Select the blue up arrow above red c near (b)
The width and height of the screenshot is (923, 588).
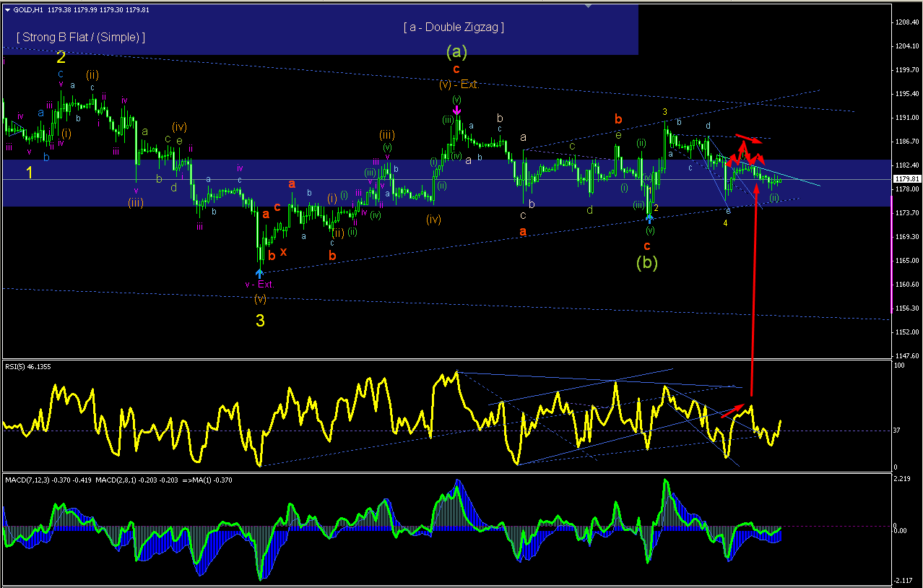(649, 217)
